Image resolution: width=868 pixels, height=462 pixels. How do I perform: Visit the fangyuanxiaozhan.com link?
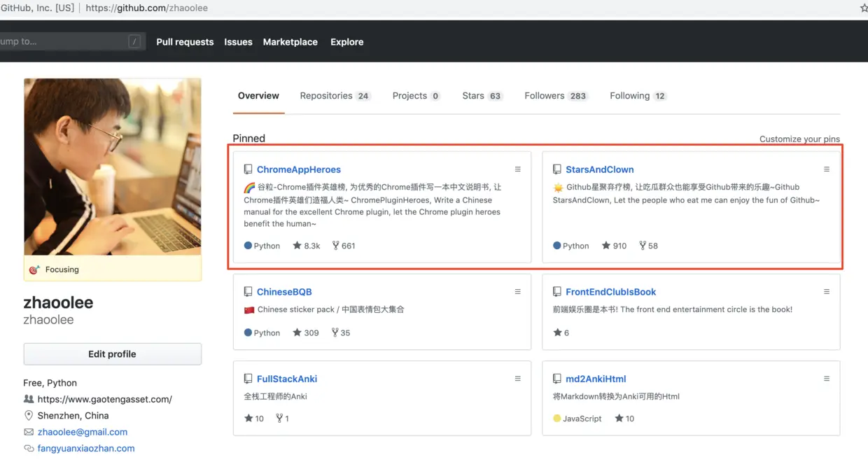pos(86,448)
